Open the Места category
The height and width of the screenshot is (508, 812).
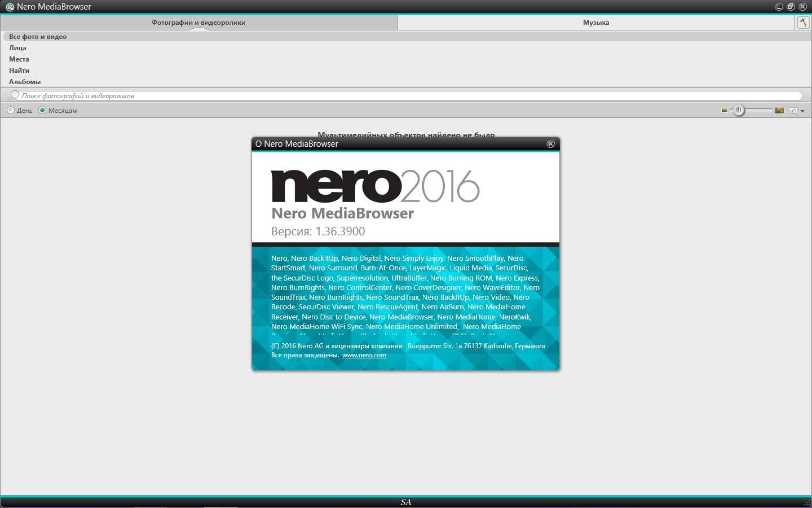pos(19,59)
